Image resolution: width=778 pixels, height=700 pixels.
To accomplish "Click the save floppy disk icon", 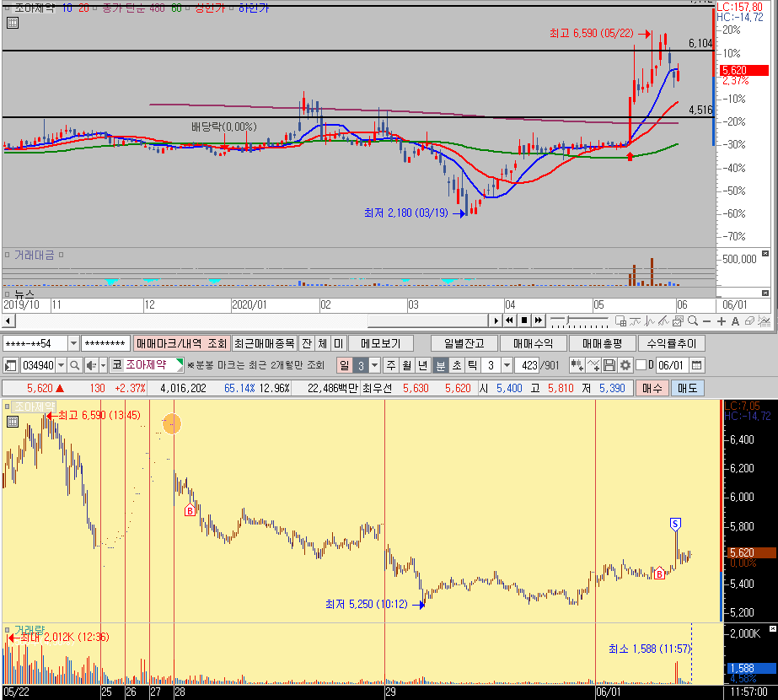I will tap(609, 365).
